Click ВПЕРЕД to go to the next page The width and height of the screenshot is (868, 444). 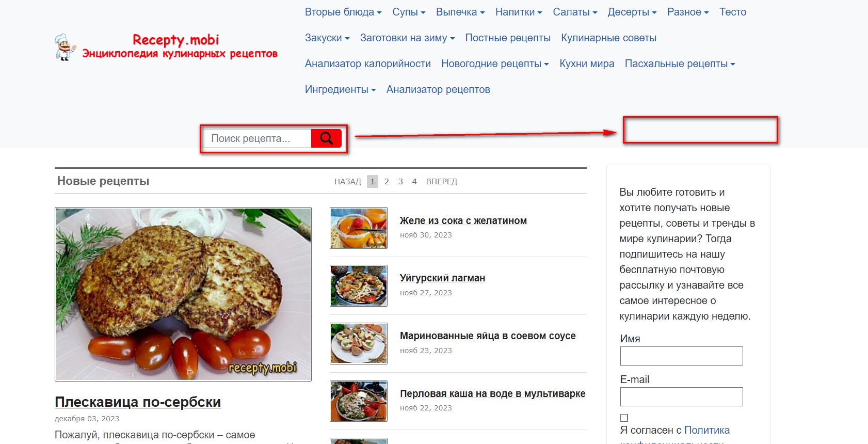tap(442, 181)
